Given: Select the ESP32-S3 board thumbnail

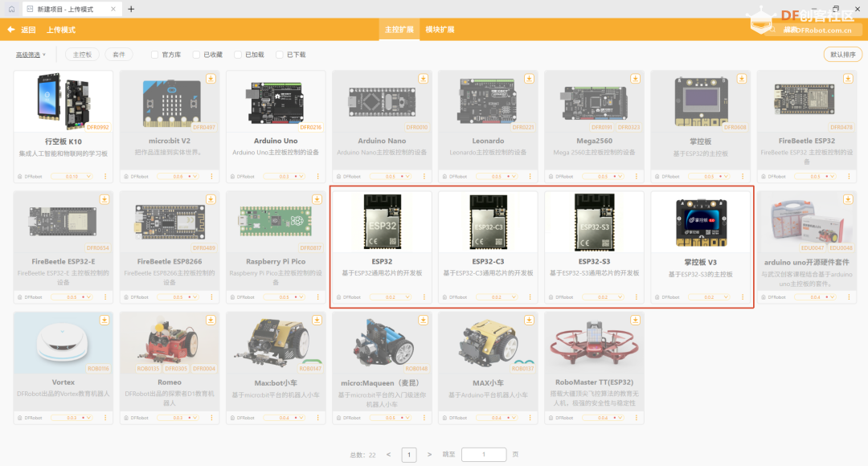Looking at the screenshot, I should click(x=595, y=222).
